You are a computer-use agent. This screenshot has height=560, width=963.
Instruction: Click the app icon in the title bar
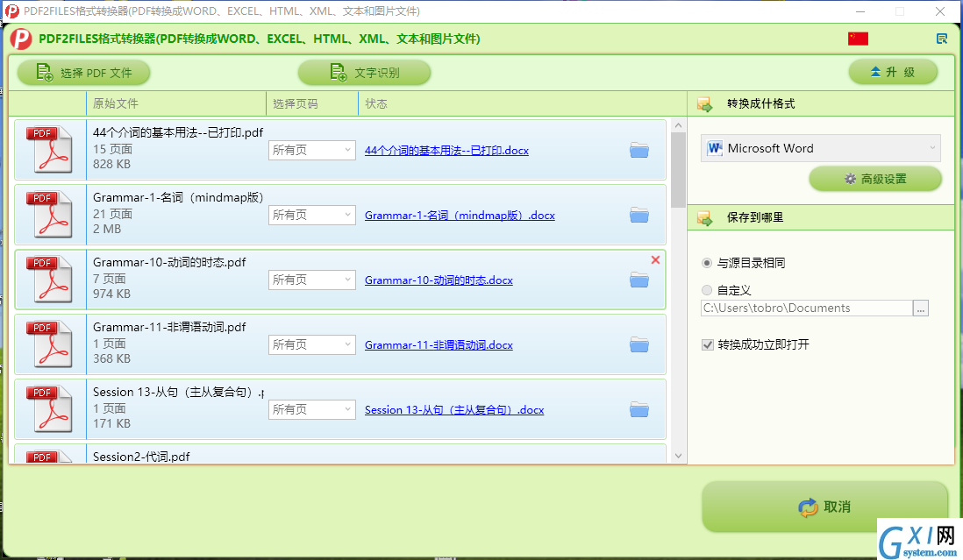(11, 11)
